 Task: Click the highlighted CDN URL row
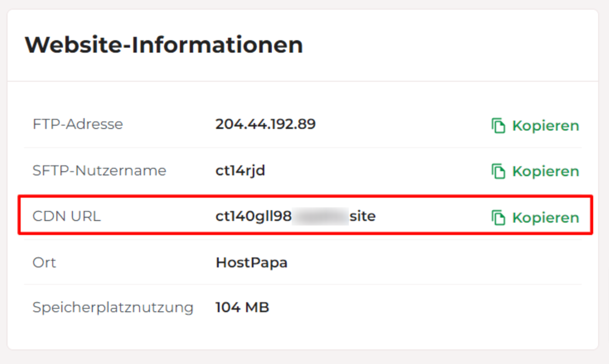point(305,215)
